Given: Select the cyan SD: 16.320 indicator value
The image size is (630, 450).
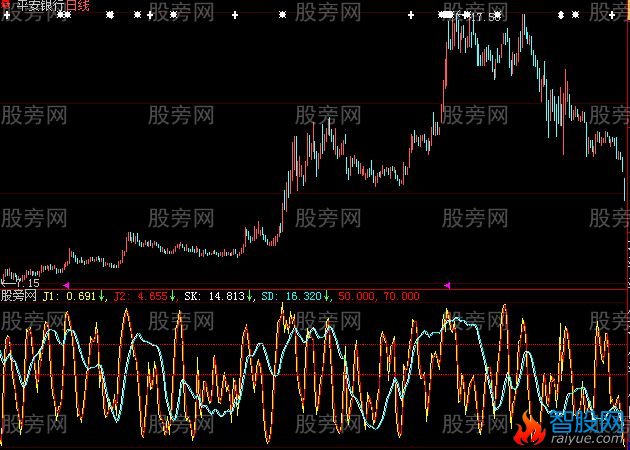Looking at the screenshot, I should [x=292, y=297].
